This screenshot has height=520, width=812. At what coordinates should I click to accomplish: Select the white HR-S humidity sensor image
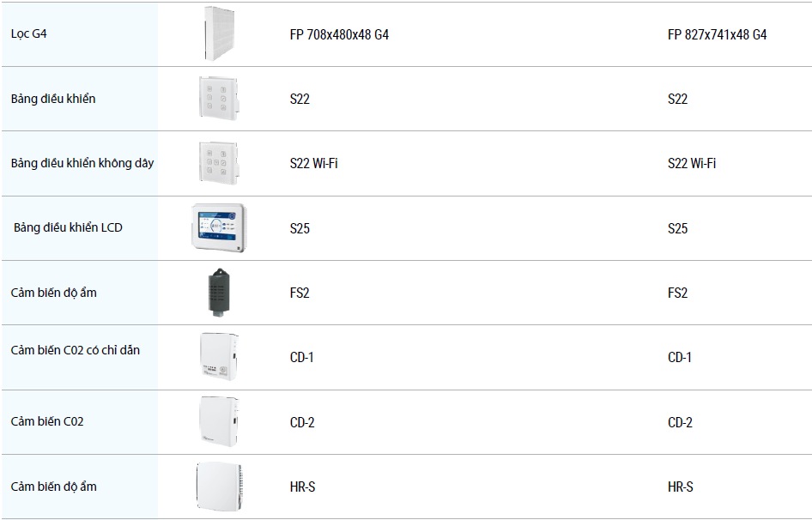click(218, 487)
